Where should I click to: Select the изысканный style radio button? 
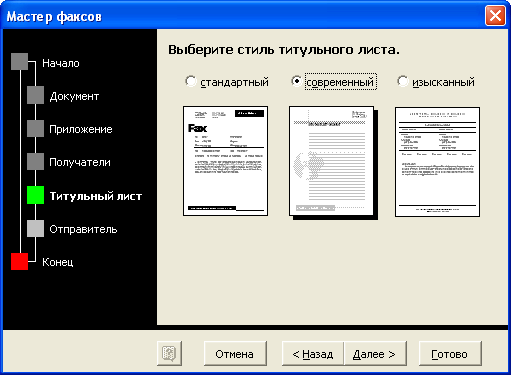403,81
